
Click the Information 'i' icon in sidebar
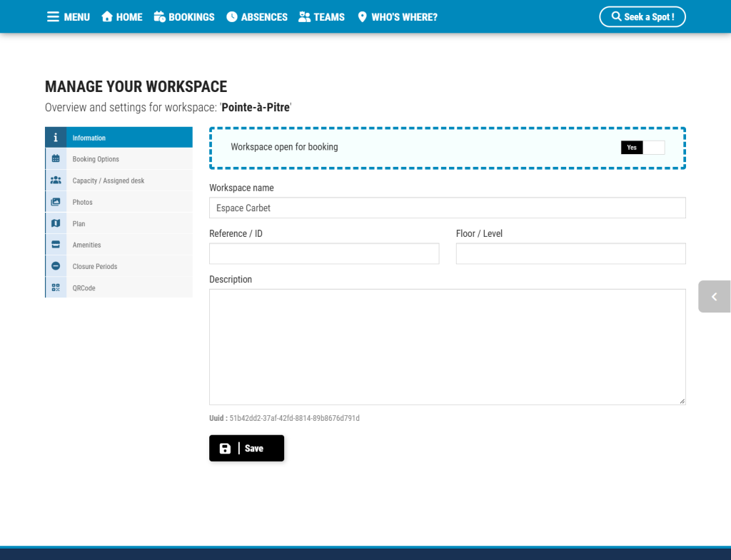click(x=56, y=138)
